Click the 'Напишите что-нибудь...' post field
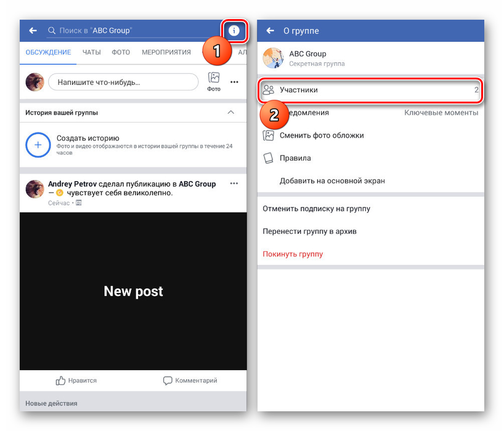 tap(123, 83)
